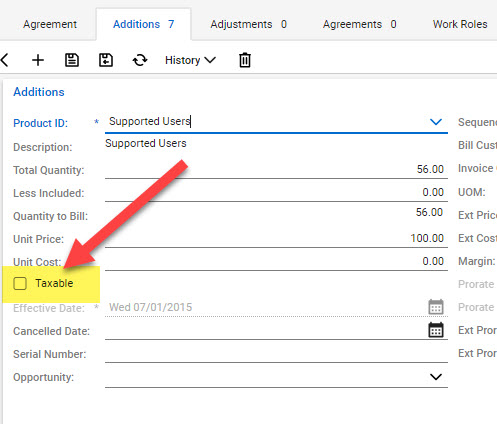Click the Less Included field

(276, 192)
